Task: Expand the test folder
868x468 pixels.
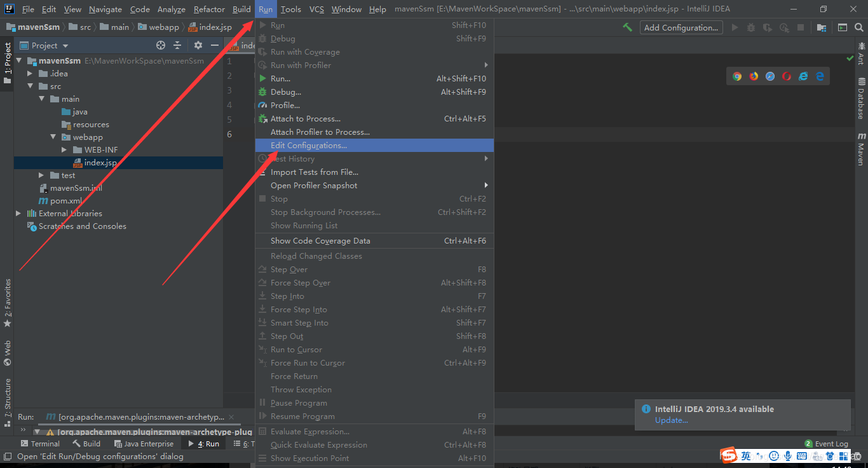Action: pyautogui.click(x=42, y=175)
